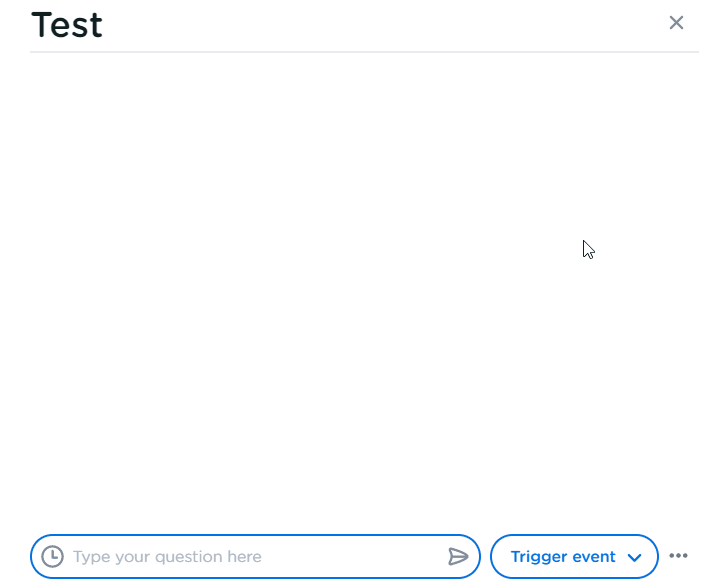Open the Trigger event menu
Screen dimensions: 718x588
click(x=574, y=557)
